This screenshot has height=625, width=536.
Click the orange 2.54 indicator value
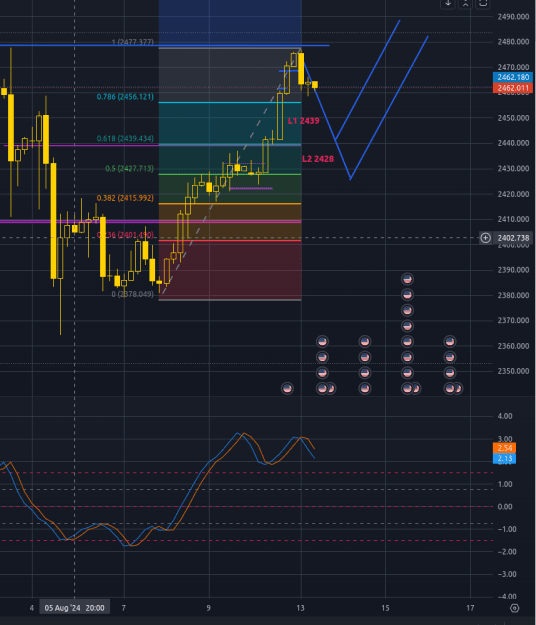(505, 448)
